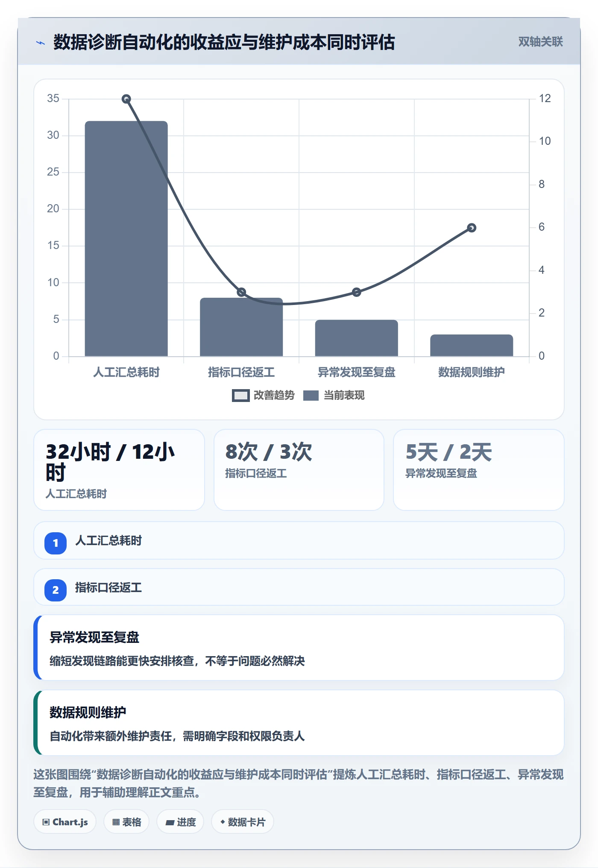598x868 pixels.
Task: Click the 进度 tag chip
Action: [180, 822]
